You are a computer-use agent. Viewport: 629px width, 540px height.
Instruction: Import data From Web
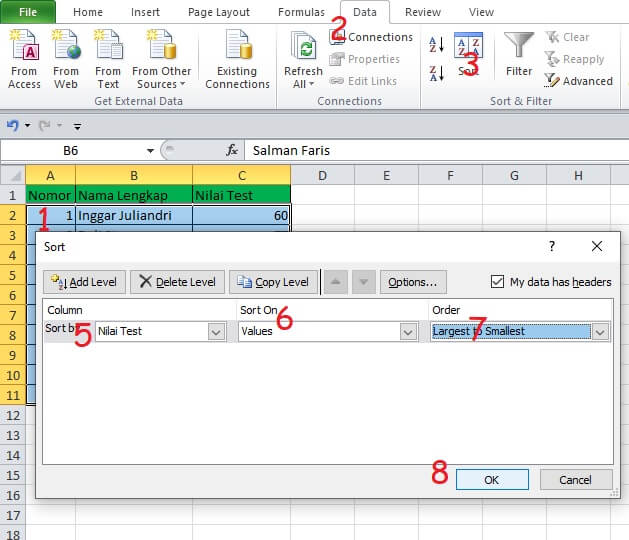(66, 59)
